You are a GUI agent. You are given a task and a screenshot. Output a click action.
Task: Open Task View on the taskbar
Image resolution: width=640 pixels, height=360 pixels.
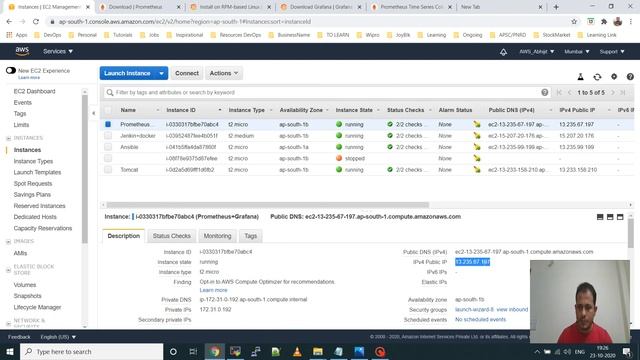pyautogui.click(x=193, y=351)
